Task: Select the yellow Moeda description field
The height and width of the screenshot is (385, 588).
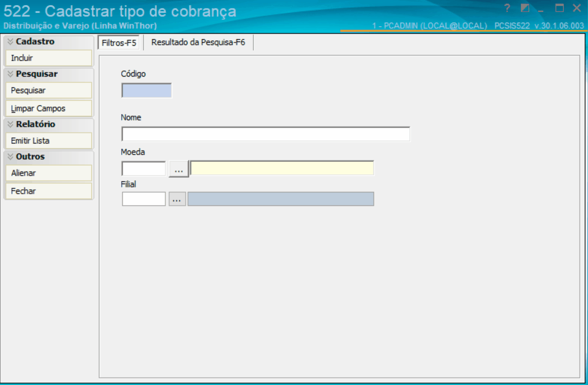Action: pos(282,168)
